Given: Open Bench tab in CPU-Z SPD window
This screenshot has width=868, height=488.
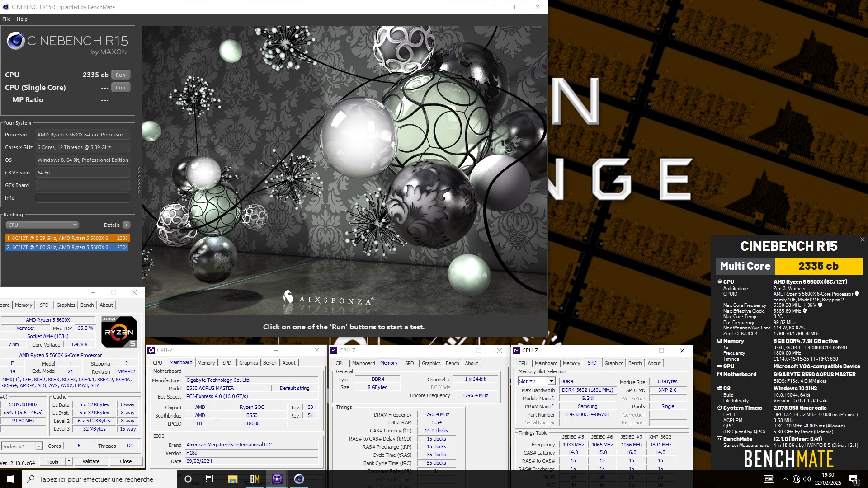Looking at the screenshot, I should pyautogui.click(x=635, y=363).
